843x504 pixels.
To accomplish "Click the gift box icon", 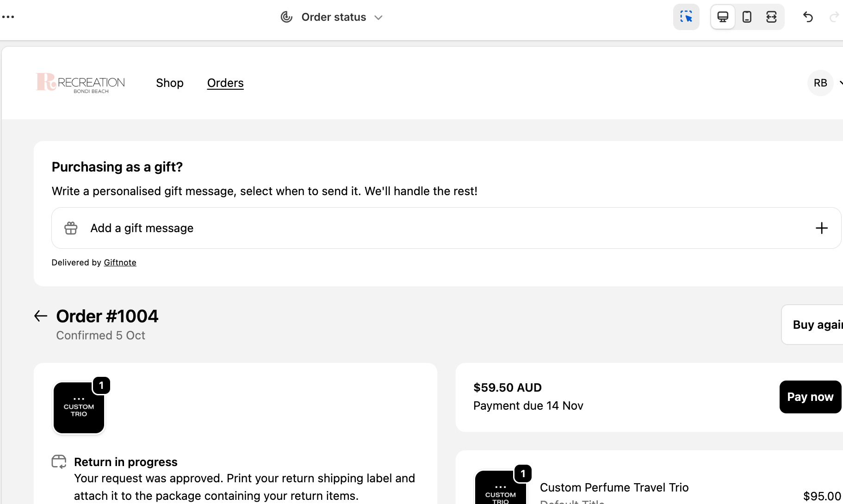I will [x=71, y=228].
